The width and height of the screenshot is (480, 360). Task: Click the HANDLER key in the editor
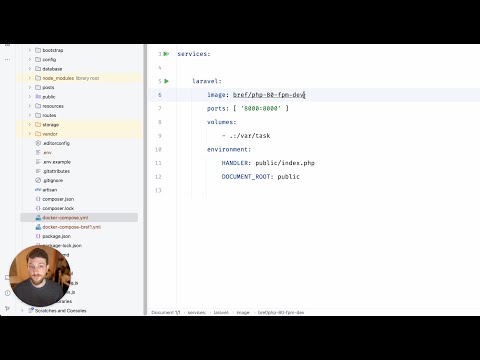pyautogui.click(x=235, y=163)
